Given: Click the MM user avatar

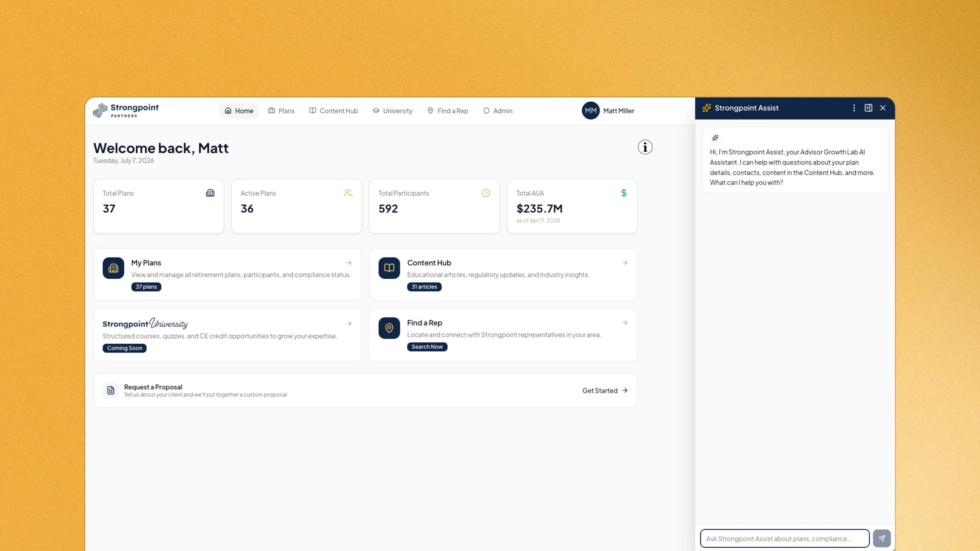Looking at the screenshot, I should pyautogui.click(x=590, y=111).
